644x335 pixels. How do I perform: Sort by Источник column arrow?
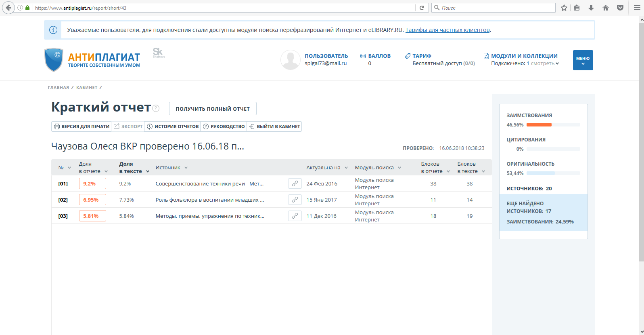[x=186, y=168]
